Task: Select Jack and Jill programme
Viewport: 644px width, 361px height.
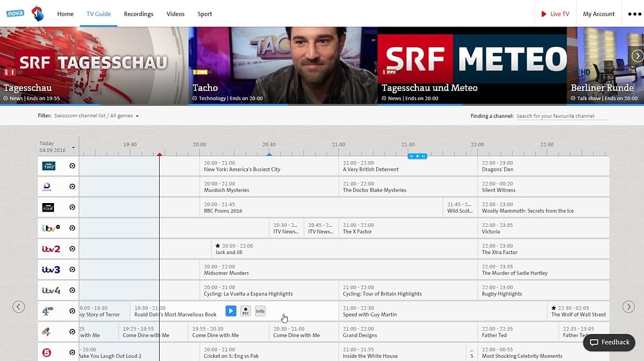Action: coord(344,249)
